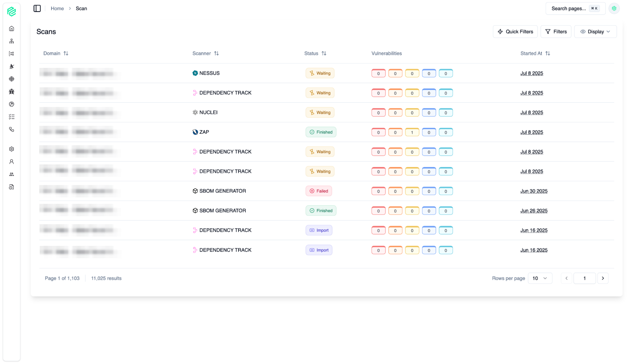Open the users group sidebar icon
Screen dimensions: 631x364
coord(12,174)
